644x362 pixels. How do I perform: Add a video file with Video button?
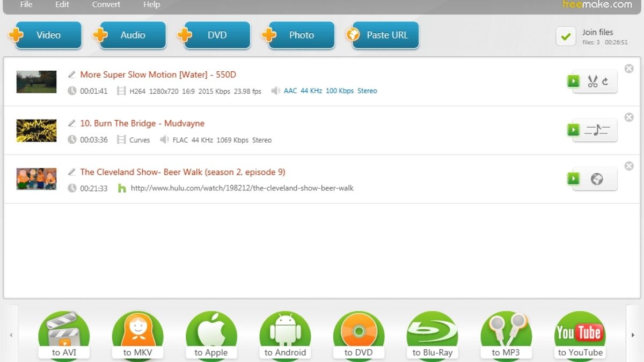(x=45, y=35)
